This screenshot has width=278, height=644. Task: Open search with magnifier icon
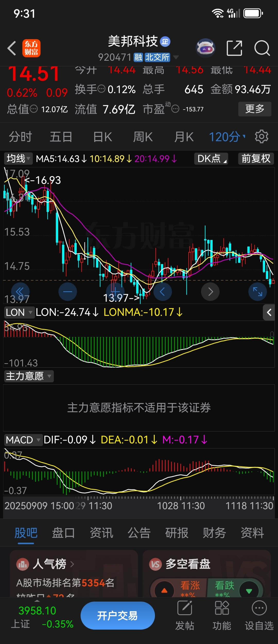262,48
